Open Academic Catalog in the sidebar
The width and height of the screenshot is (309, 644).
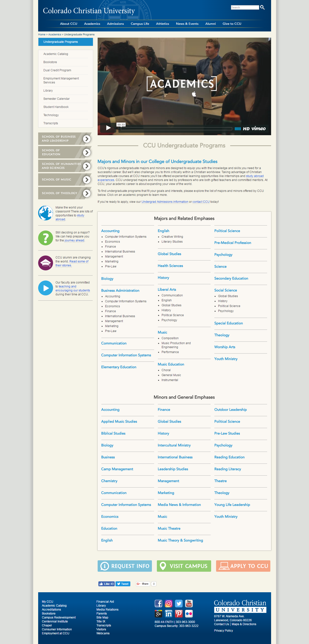(x=56, y=54)
